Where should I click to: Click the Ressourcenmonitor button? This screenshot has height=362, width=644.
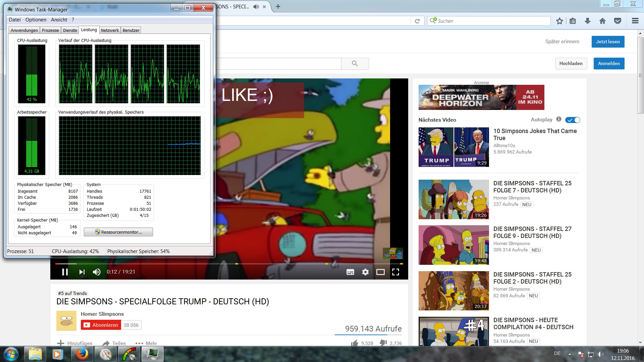(118, 232)
